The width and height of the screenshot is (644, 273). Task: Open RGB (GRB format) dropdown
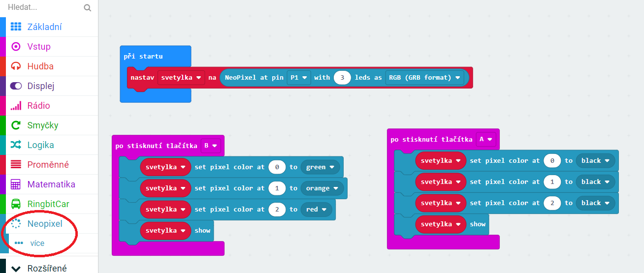(425, 78)
